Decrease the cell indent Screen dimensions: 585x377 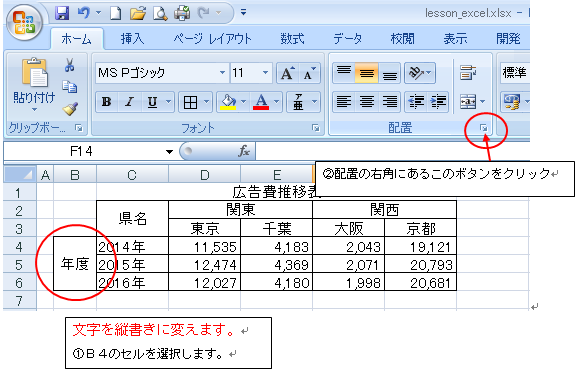(x=415, y=102)
